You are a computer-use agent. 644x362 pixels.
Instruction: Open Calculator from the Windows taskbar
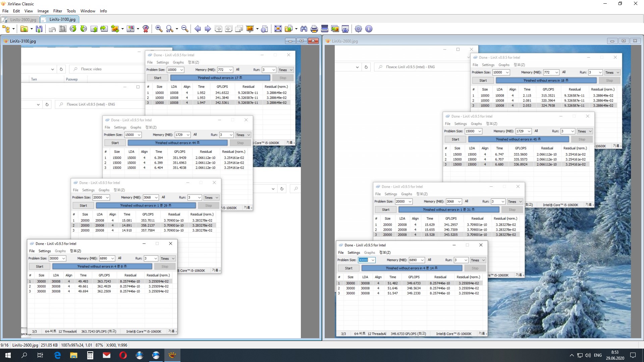click(90, 355)
